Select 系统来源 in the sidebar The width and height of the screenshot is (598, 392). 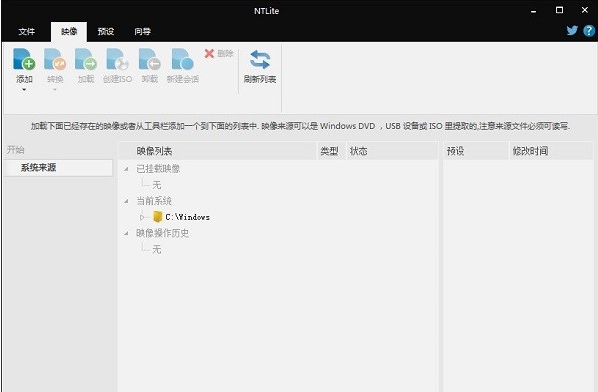pyautogui.click(x=58, y=168)
